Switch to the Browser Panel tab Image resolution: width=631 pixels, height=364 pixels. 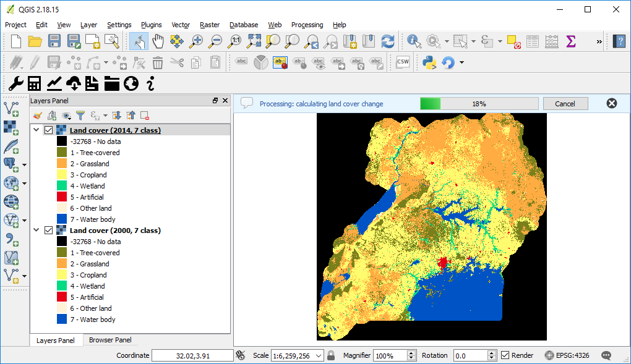click(109, 340)
